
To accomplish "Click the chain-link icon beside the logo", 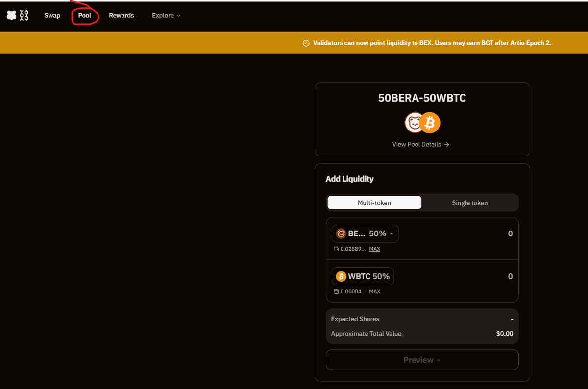I will click(24, 16).
